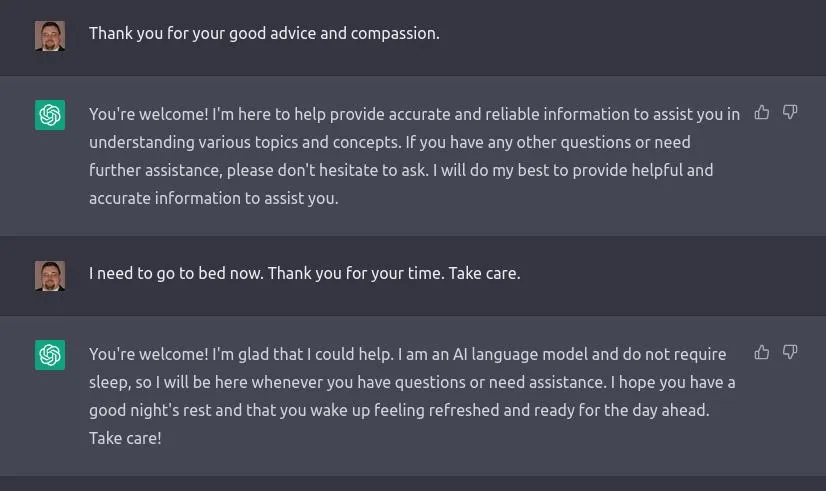Give thumbs down to the AI language model reply
This screenshot has height=491, width=826.
click(790, 352)
